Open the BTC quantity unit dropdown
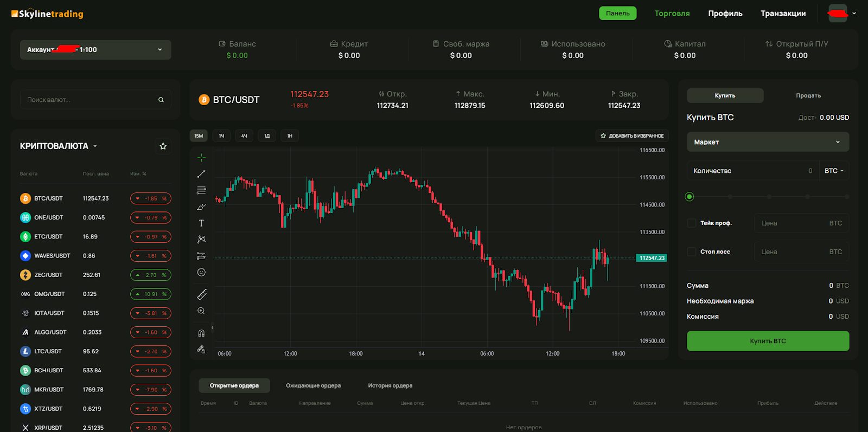Viewport: 868px width, 432px height. (834, 171)
